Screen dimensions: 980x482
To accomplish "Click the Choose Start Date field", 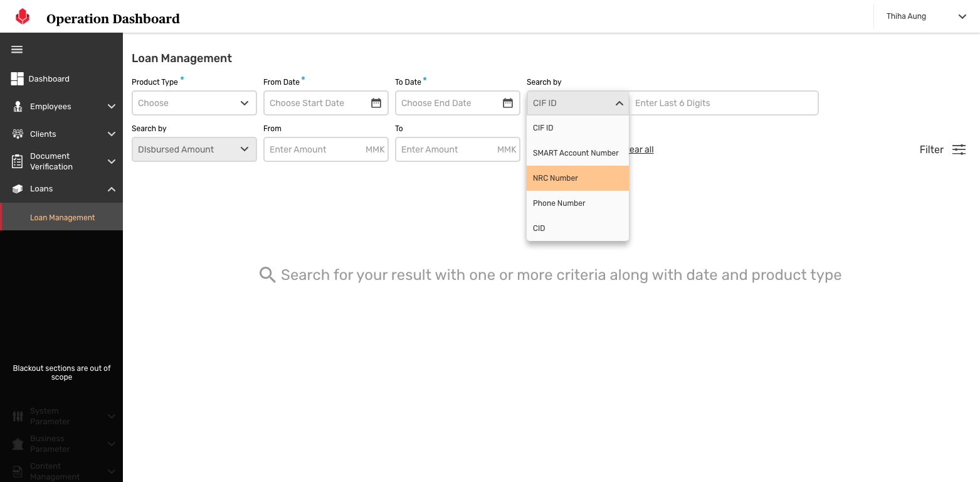I will coord(326,103).
